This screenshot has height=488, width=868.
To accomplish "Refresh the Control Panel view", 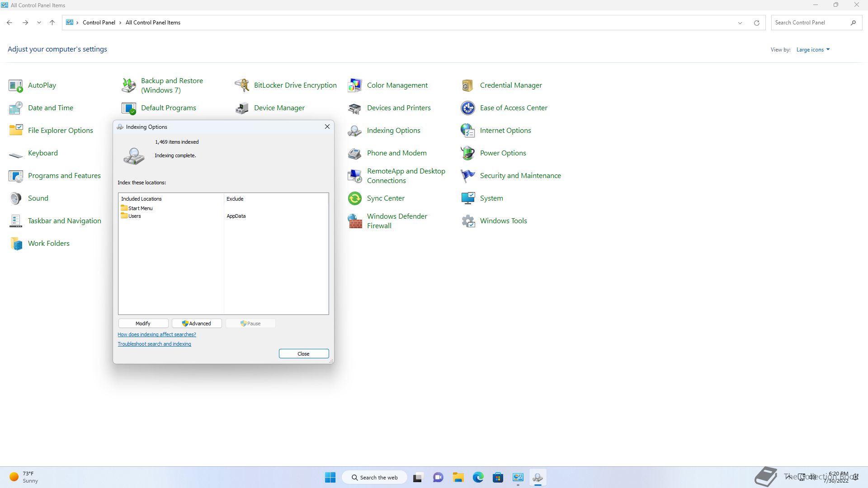I will tap(756, 23).
